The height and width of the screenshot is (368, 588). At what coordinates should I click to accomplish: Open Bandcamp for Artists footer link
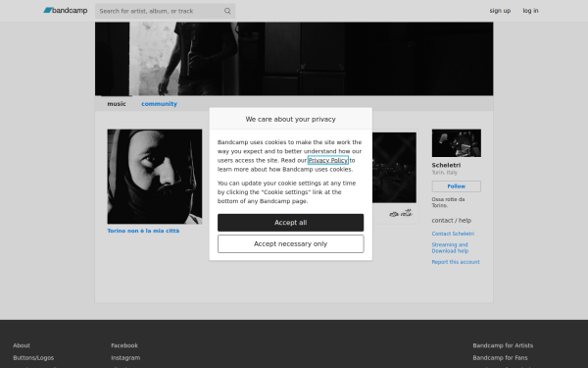(x=503, y=345)
